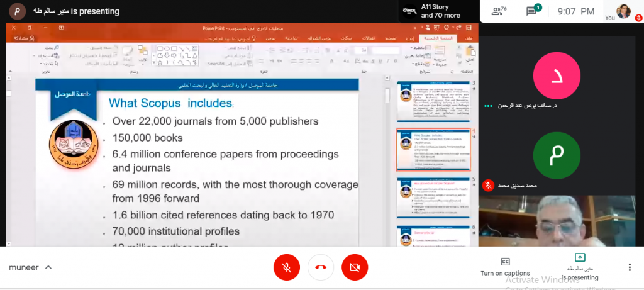This screenshot has width=644, height=290.
Task: Open the three-dot more options menu
Action: click(x=629, y=267)
